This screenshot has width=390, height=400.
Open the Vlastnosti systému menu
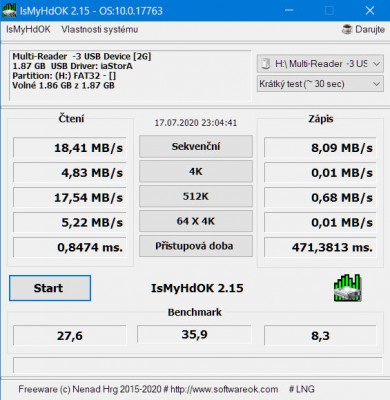point(100,29)
